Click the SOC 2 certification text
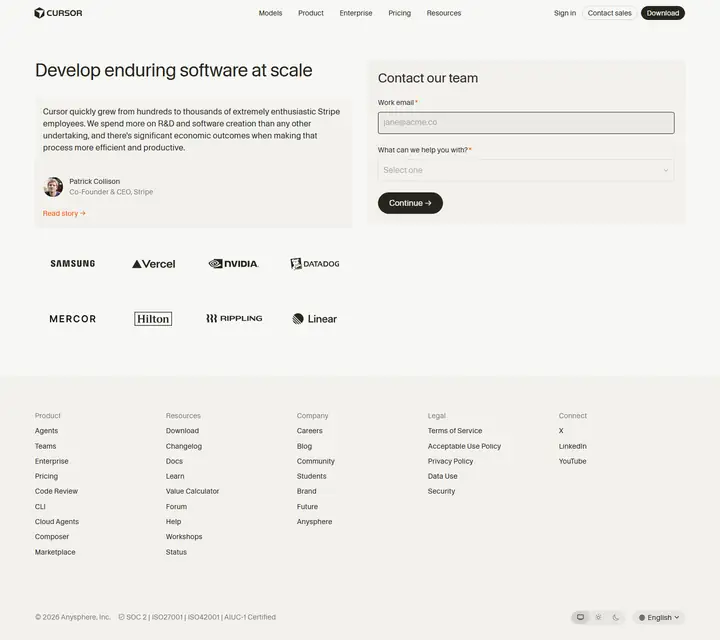 pos(136,617)
